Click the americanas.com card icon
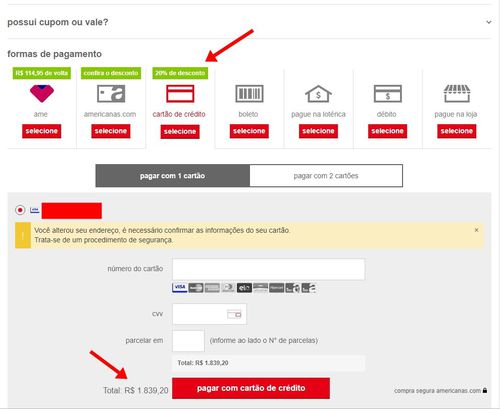500x409 pixels. pyautogui.click(x=111, y=94)
